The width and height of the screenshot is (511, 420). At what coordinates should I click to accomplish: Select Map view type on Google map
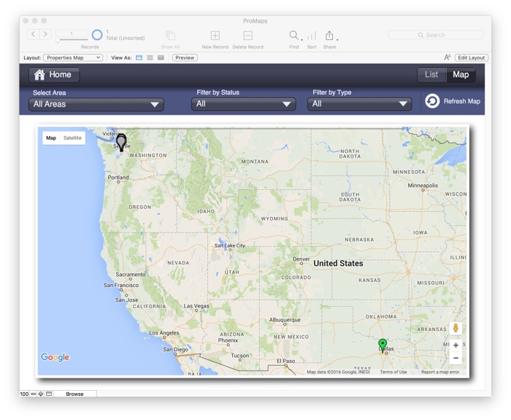pos(51,138)
